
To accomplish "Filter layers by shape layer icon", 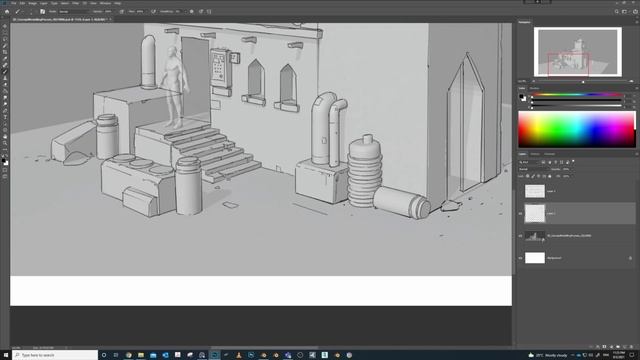I will [561, 162].
